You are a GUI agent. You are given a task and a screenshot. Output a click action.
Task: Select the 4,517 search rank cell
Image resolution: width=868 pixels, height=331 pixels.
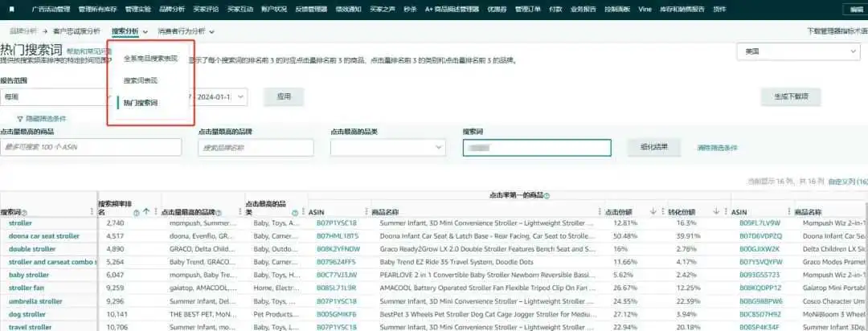(x=117, y=235)
